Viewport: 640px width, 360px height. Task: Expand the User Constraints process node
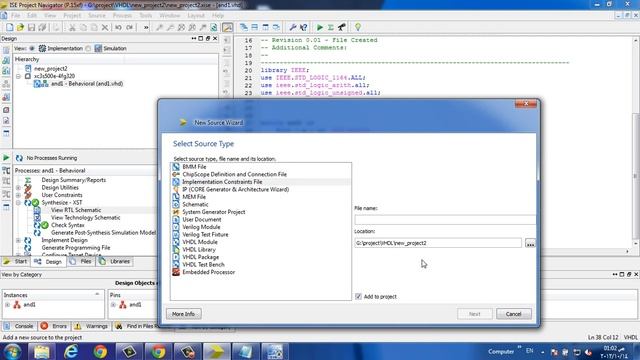[18, 195]
